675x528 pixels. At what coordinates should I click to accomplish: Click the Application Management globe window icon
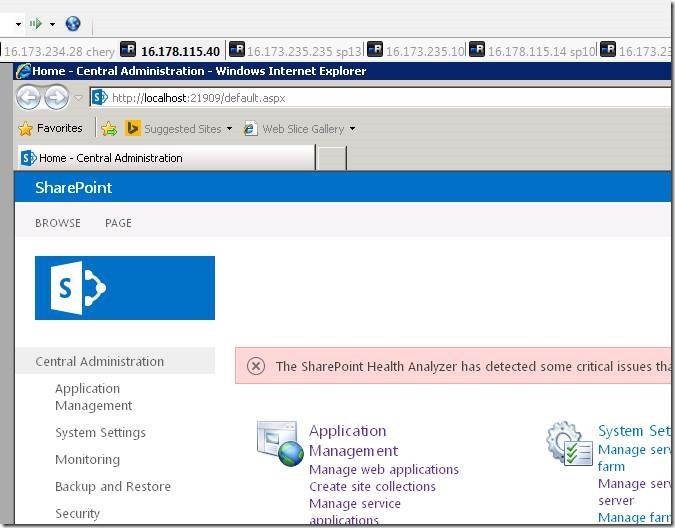(x=280, y=444)
